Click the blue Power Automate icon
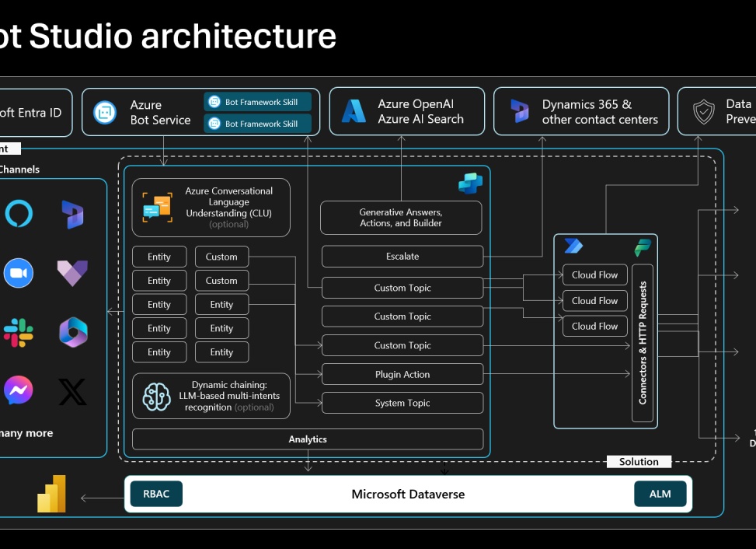 click(x=573, y=246)
